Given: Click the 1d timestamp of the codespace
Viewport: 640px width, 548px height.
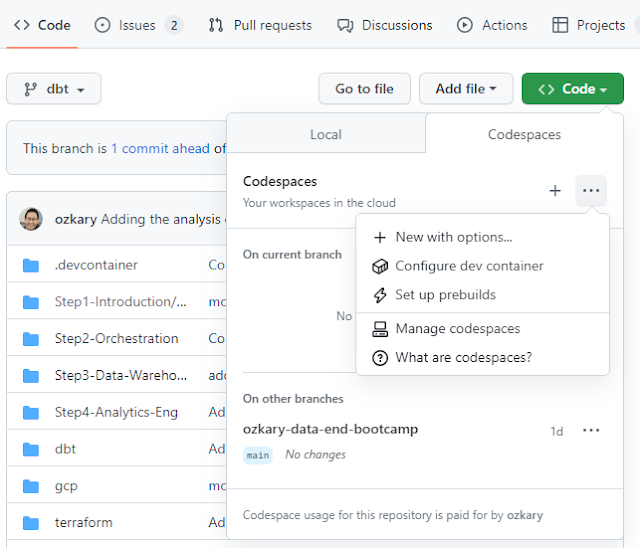Looking at the screenshot, I should click(557, 431).
